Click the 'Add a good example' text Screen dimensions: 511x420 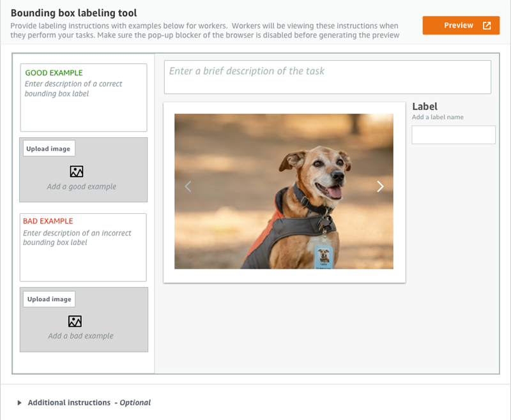[x=82, y=187]
